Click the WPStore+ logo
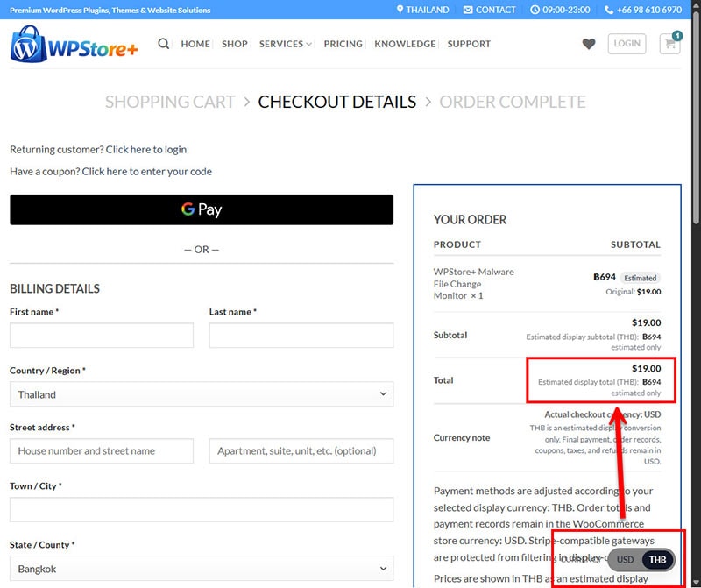701x588 pixels. [74, 44]
